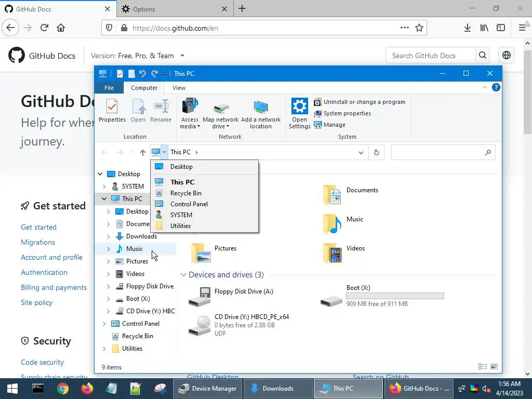Image resolution: width=532 pixels, height=399 pixels.
Task: Collapse the ribbon with the chevron
Action: tap(485, 87)
